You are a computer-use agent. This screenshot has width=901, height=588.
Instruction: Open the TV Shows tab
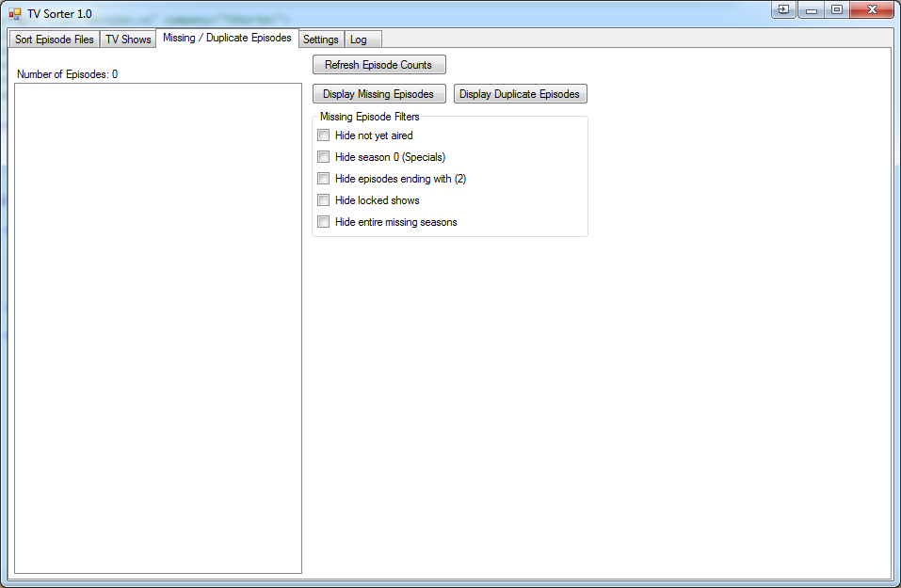pyautogui.click(x=128, y=39)
